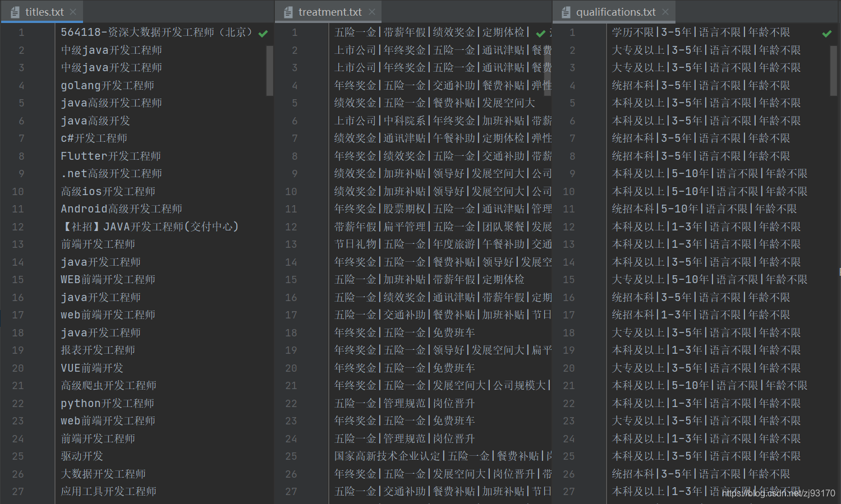Click qualifications line 1 '学历不限|3-5年'

click(701, 33)
